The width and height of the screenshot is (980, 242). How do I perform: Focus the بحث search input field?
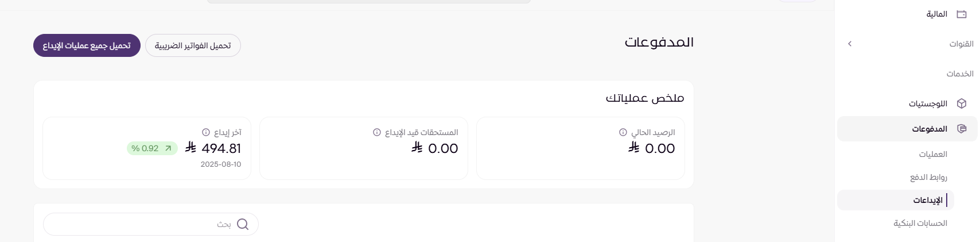coord(138,224)
